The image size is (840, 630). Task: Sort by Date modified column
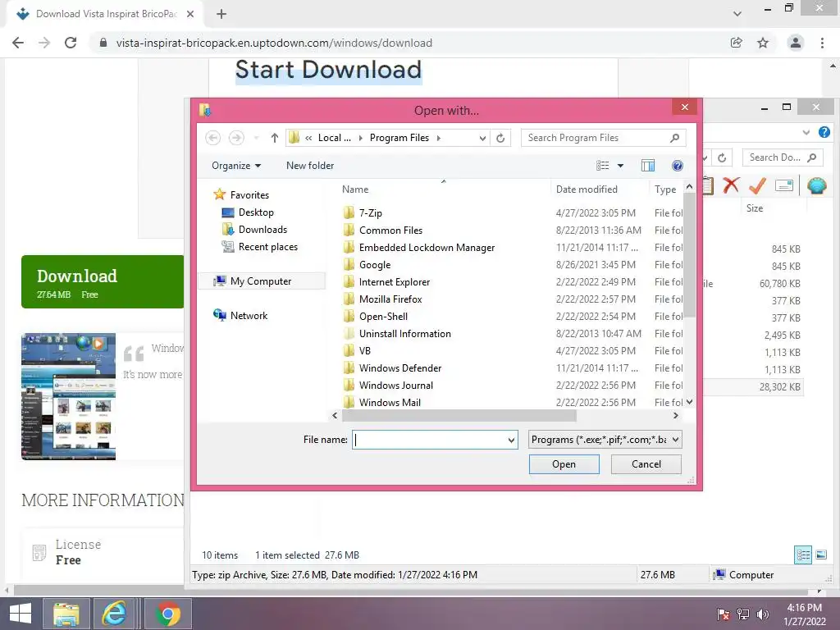pyautogui.click(x=587, y=189)
